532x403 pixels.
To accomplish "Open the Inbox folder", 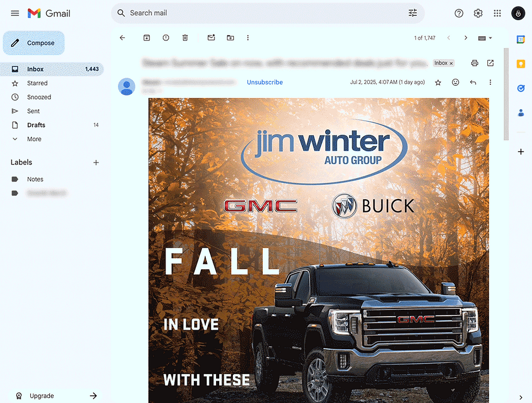I will [x=52, y=69].
